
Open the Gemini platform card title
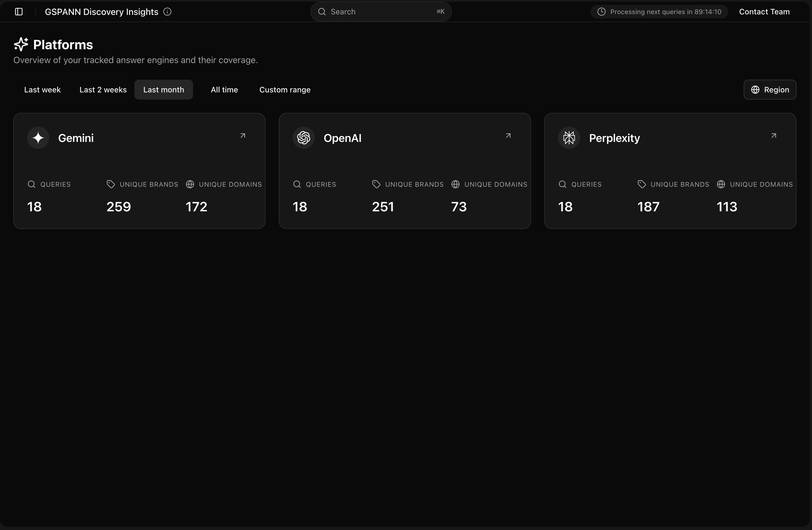(x=76, y=138)
